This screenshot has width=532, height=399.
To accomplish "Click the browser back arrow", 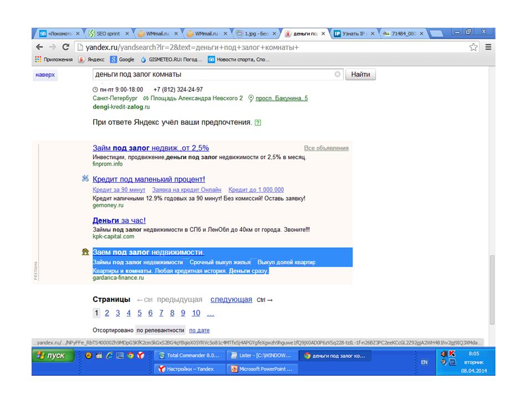I will pos(39,47).
